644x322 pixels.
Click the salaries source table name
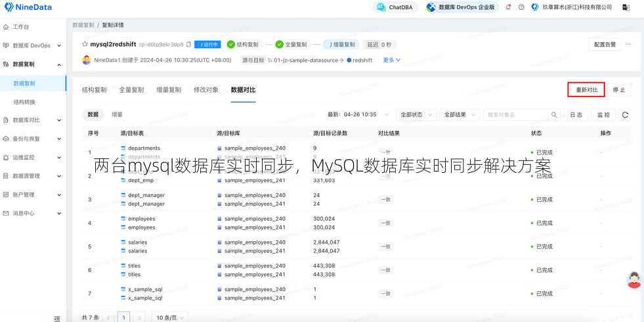click(138, 242)
